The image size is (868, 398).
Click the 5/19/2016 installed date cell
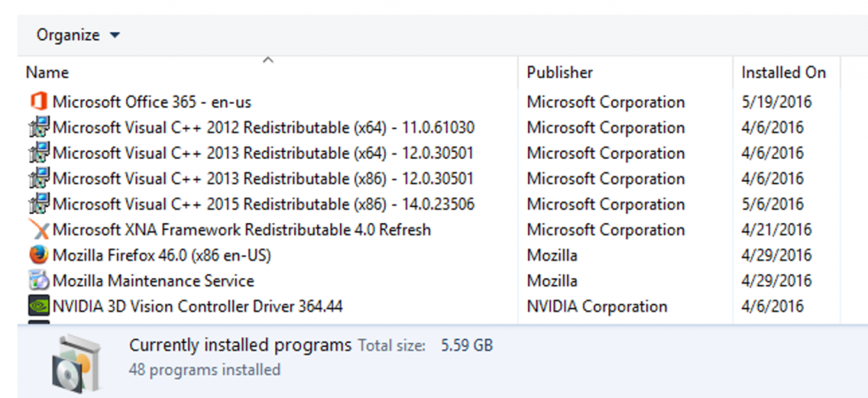pos(776,102)
